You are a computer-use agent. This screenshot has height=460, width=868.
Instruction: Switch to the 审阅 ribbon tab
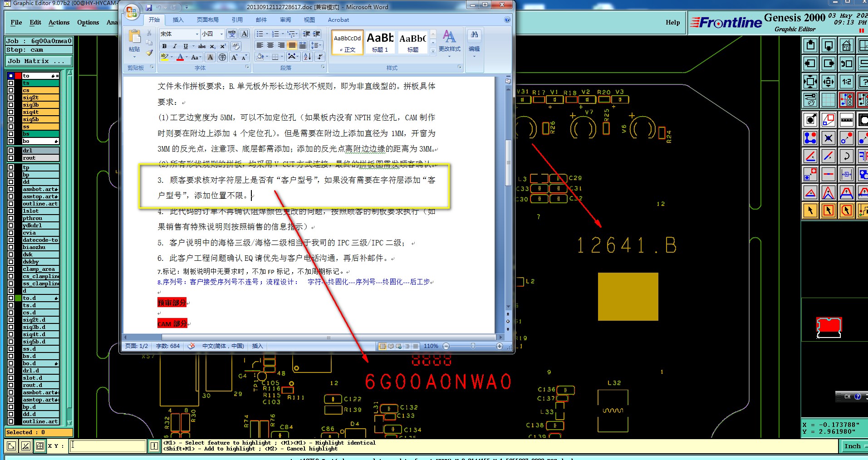coord(285,20)
